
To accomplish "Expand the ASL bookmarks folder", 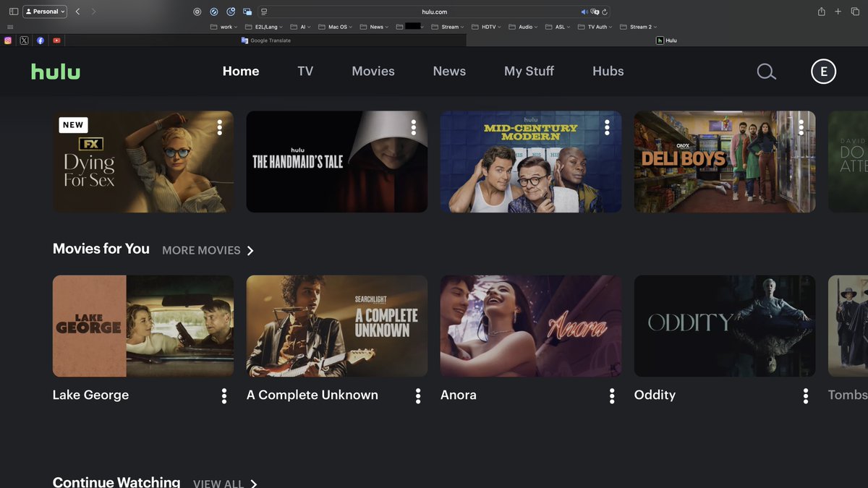I will tap(558, 27).
